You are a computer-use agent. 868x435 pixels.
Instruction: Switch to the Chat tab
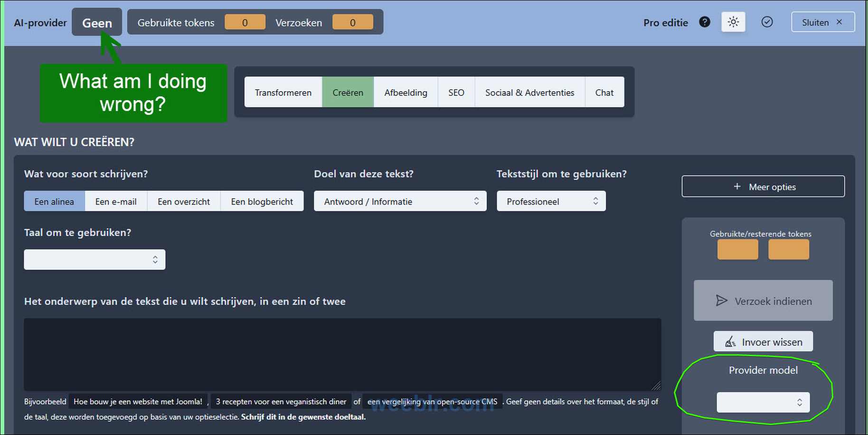(x=604, y=93)
